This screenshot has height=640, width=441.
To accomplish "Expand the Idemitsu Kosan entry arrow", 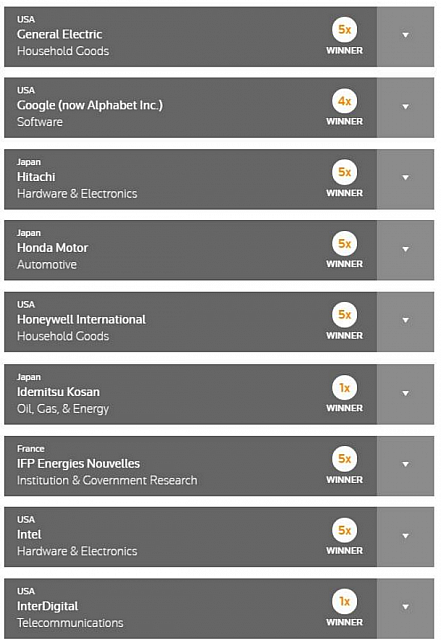I will click(x=405, y=394).
